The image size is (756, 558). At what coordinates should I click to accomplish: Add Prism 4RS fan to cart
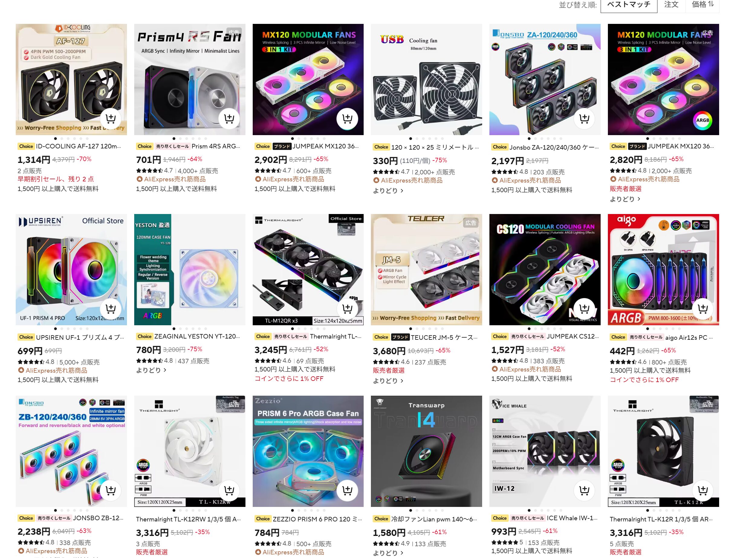point(229,118)
